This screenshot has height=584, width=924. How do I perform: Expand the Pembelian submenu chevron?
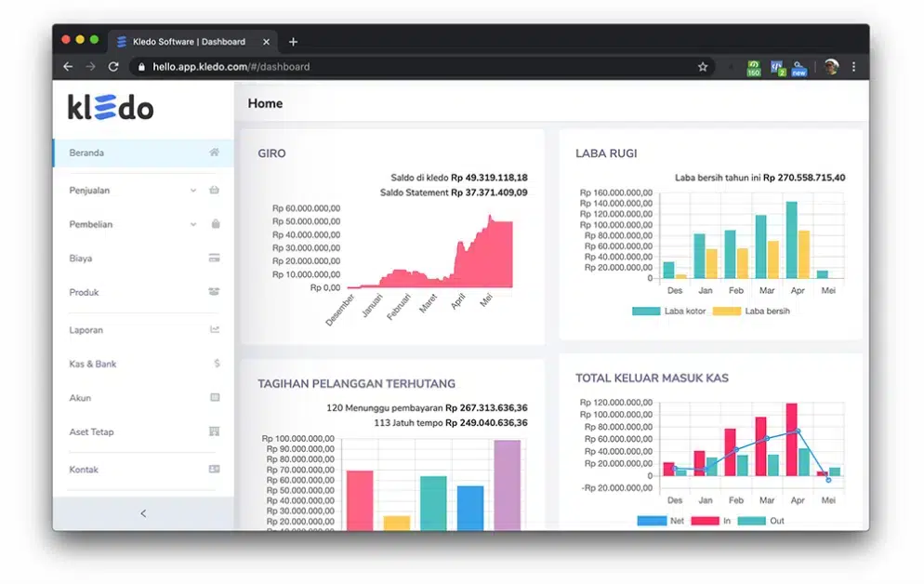pos(193,224)
